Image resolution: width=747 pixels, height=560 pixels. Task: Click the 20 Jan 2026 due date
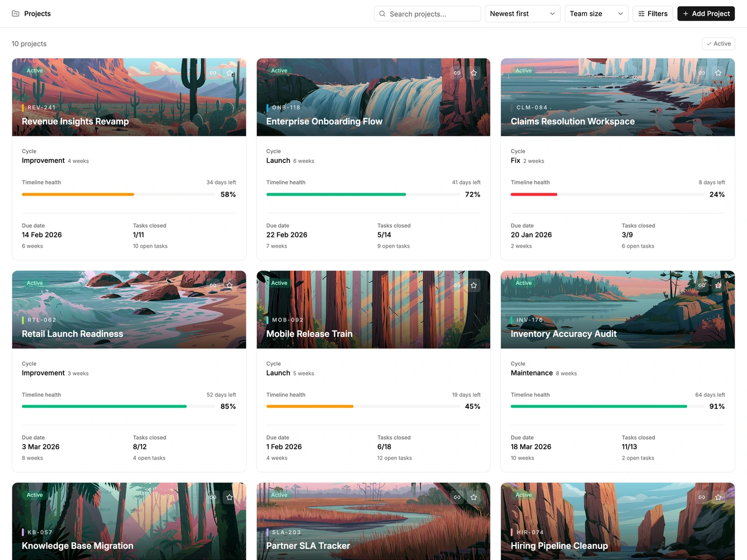531,235
